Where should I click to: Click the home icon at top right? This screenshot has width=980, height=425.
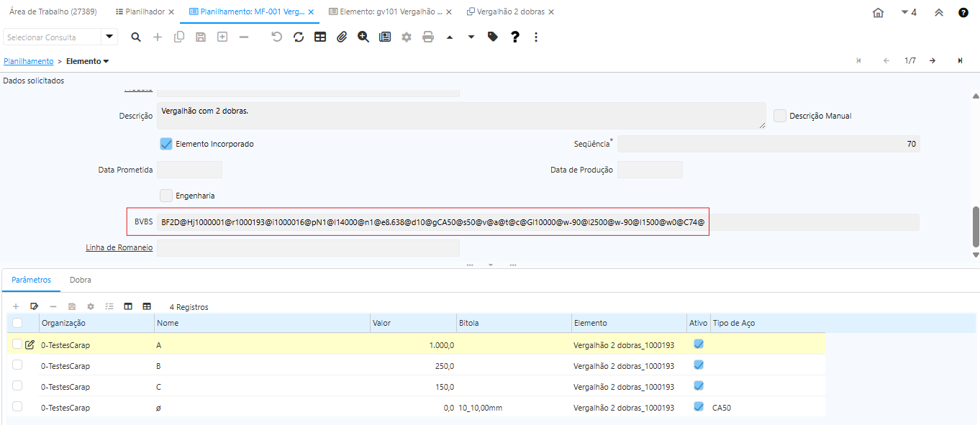[x=878, y=12]
